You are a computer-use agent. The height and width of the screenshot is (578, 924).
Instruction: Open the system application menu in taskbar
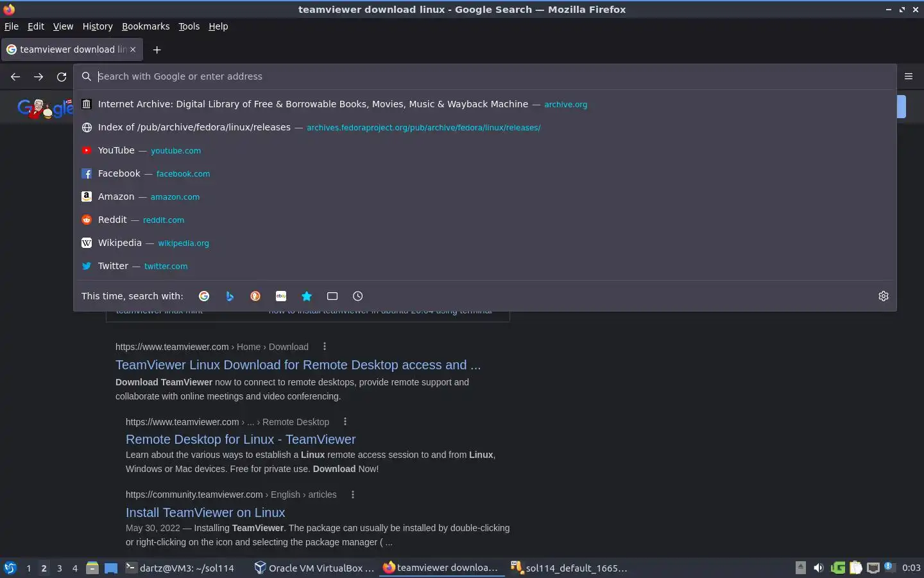pyautogui.click(x=10, y=568)
